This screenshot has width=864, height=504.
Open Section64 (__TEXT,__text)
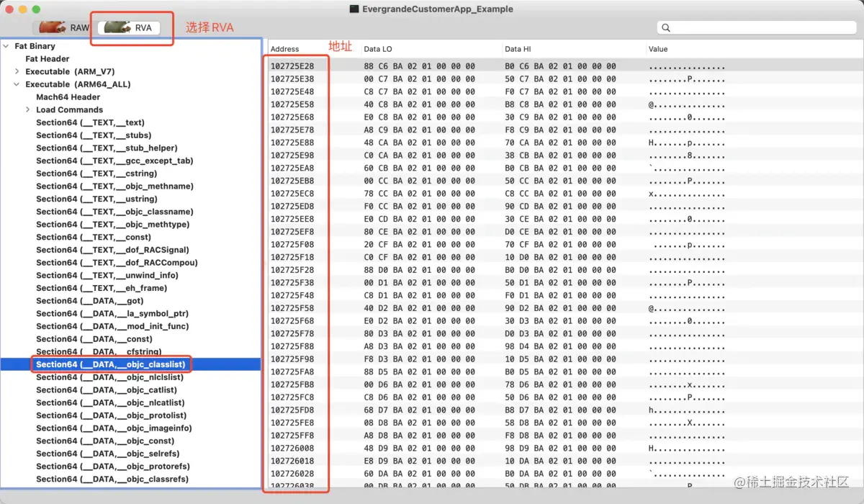(x=90, y=122)
